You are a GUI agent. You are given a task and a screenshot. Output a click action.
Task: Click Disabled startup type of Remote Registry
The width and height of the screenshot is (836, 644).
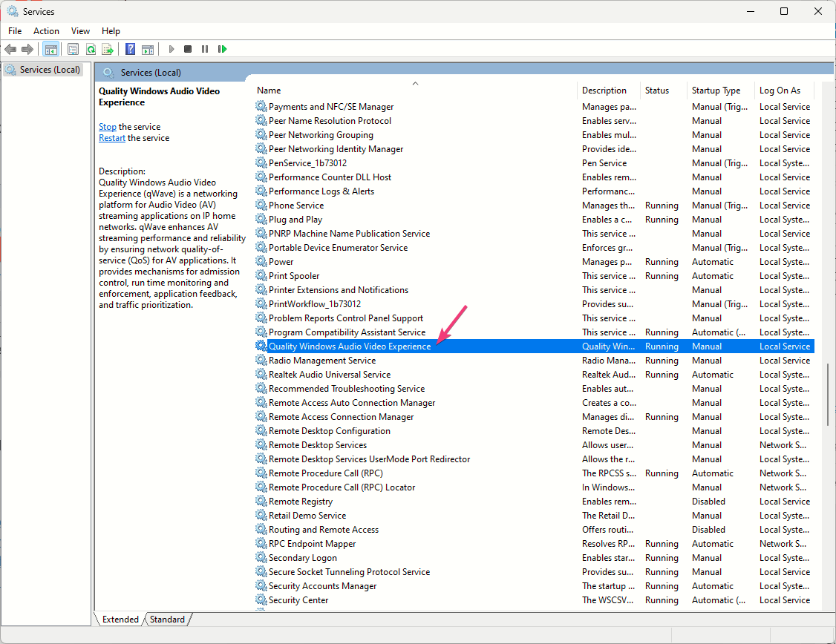[708, 502]
